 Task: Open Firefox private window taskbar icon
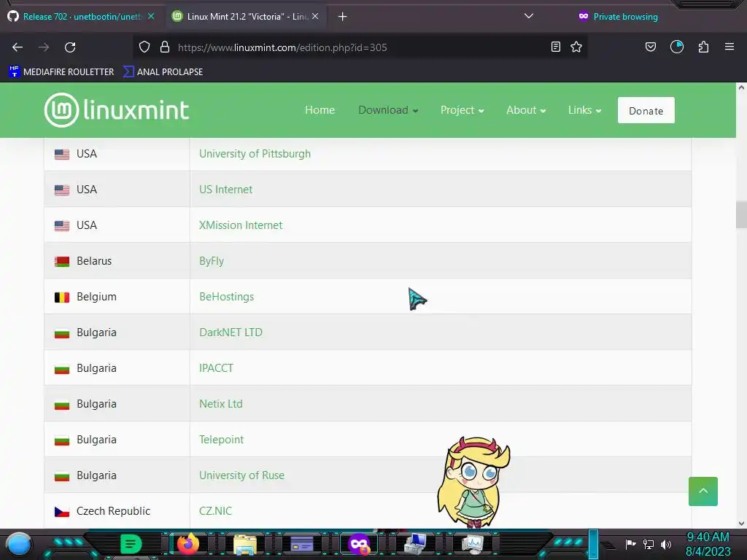359,544
